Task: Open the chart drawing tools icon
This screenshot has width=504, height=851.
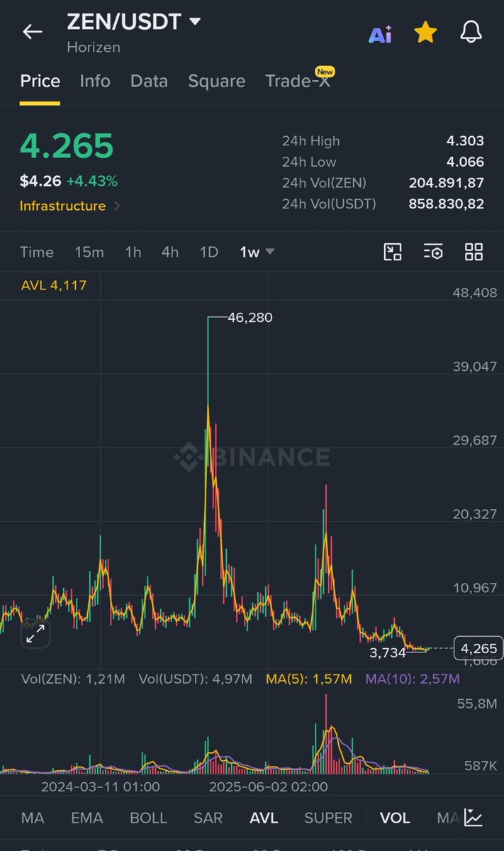Action: (x=393, y=252)
